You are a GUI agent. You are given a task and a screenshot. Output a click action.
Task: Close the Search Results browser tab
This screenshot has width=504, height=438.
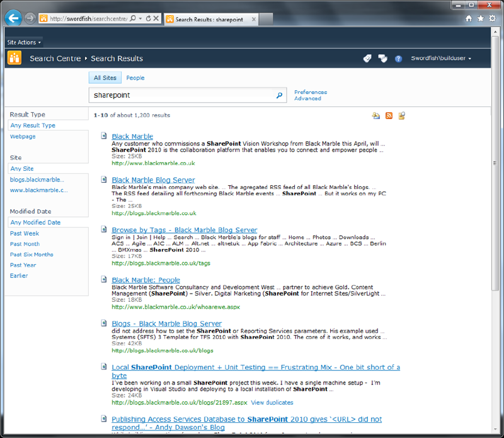pyautogui.click(x=254, y=20)
